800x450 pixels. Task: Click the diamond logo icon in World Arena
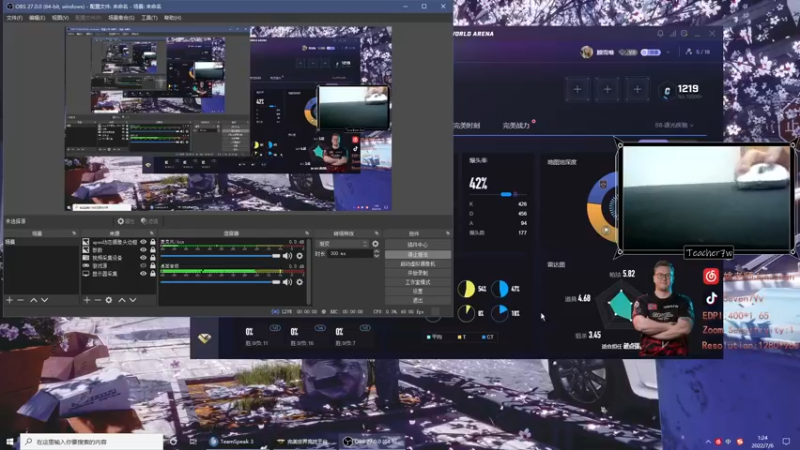tap(205, 338)
